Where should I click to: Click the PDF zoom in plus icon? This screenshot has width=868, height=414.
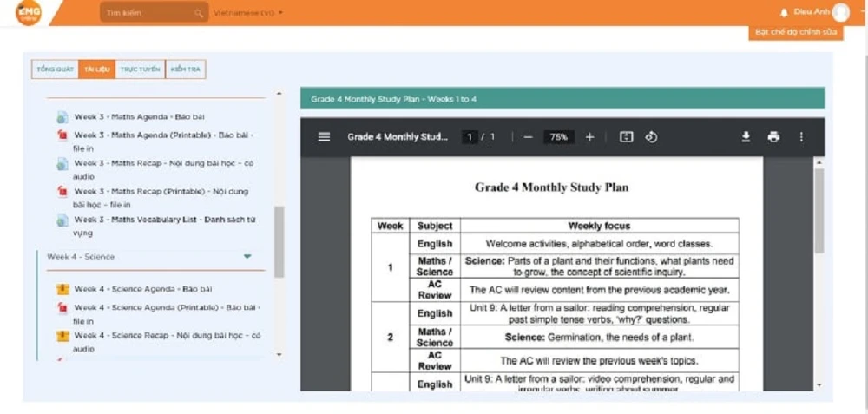pyautogui.click(x=589, y=137)
